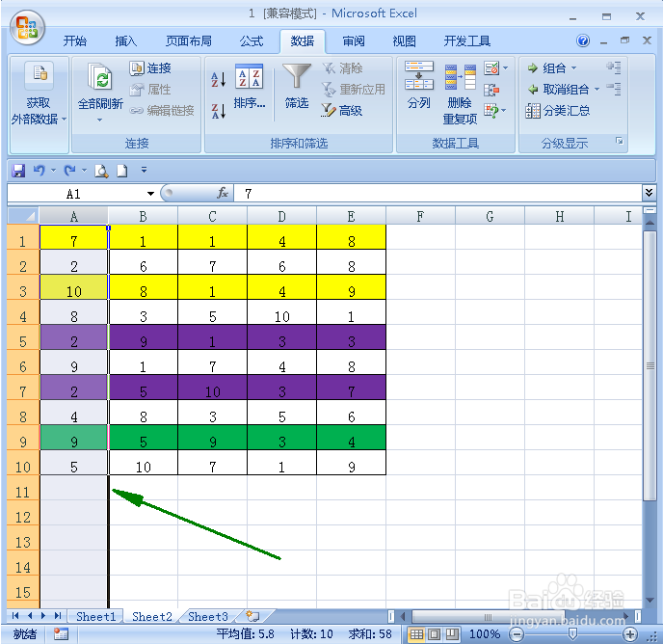The height and width of the screenshot is (644, 663).
Task: Click the vertical scrollbar thumb
Action: click(650, 365)
